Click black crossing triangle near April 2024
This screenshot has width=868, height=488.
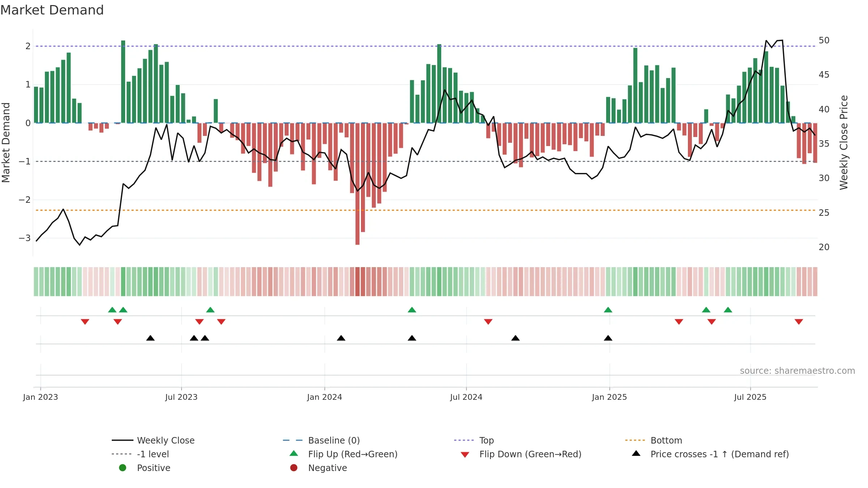(x=412, y=338)
